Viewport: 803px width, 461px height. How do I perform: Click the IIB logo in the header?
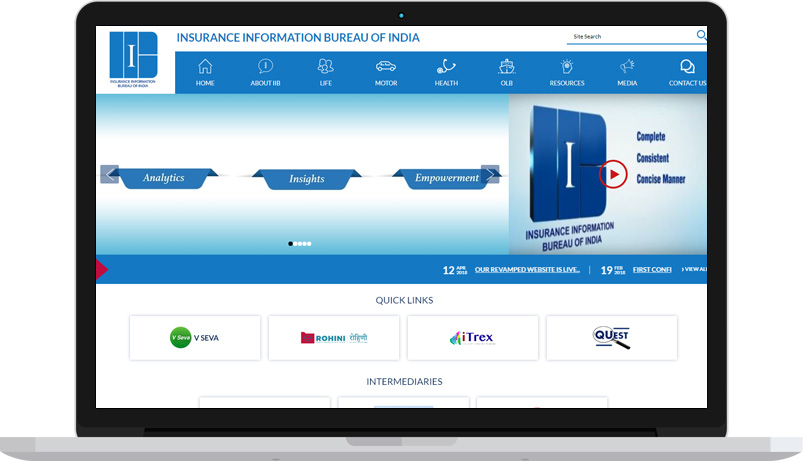(x=133, y=59)
